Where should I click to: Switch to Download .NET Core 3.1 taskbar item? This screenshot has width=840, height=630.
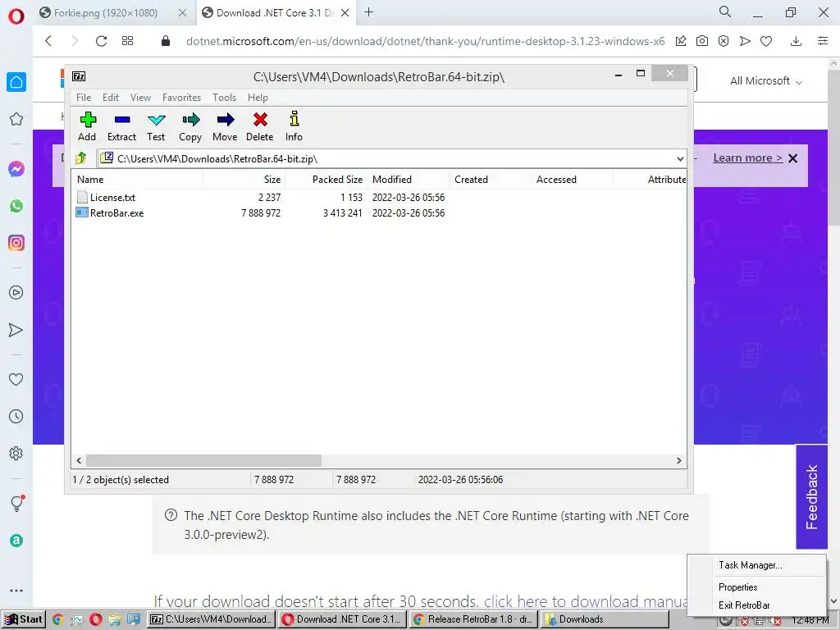coord(343,619)
